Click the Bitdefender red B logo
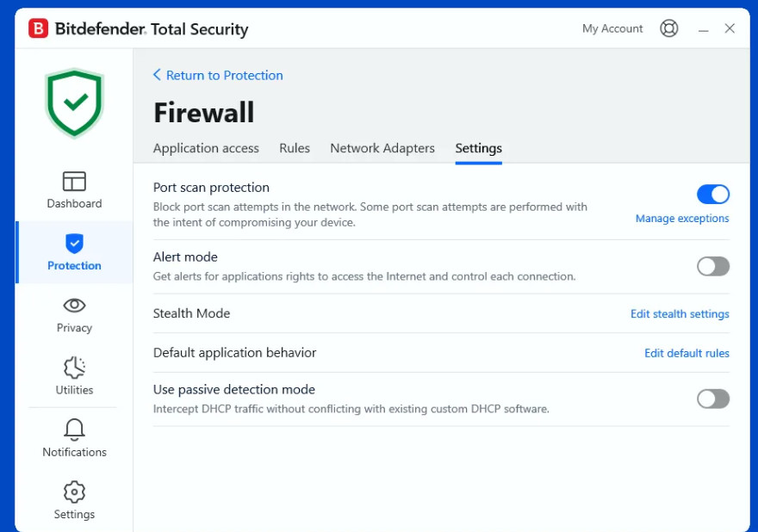This screenshot has height=532, width=758. coord(38,28)
